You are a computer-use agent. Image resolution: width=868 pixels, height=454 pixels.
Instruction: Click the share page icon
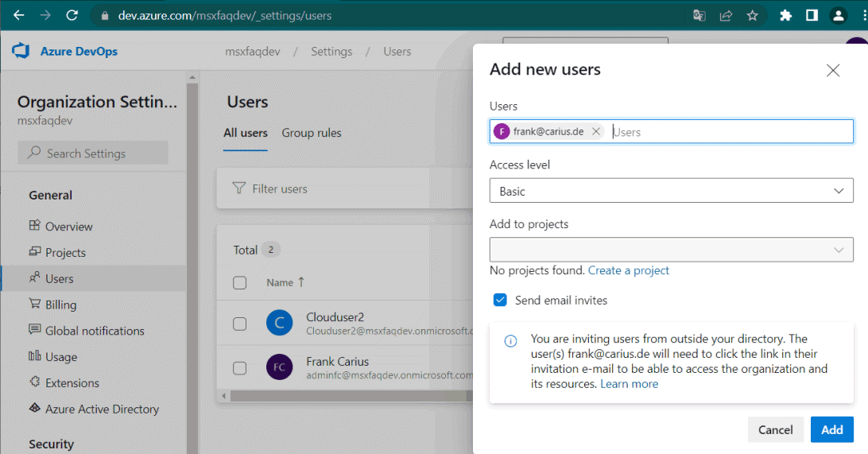(726, 15)
